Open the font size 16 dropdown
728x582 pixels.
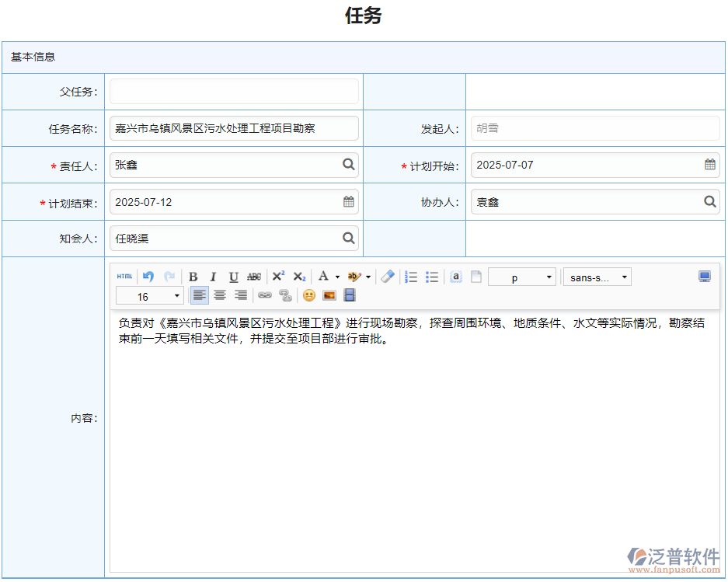coord(149,295)
